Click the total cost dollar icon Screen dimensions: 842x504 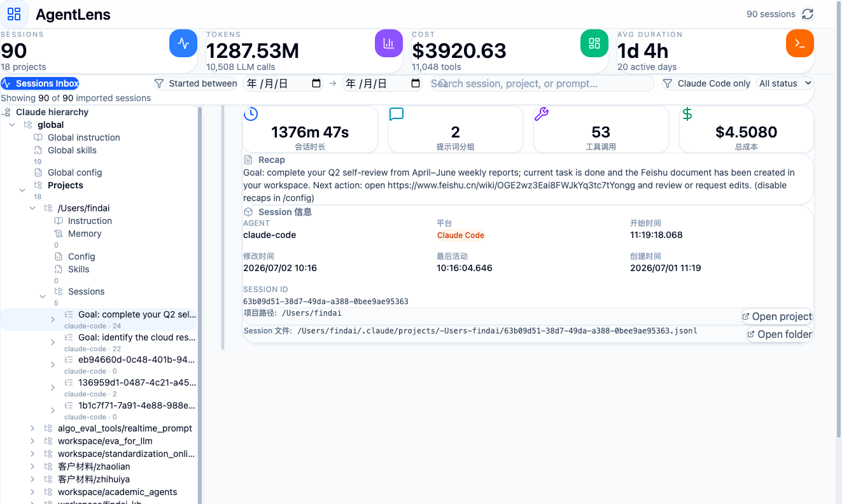tap(687, 114)
